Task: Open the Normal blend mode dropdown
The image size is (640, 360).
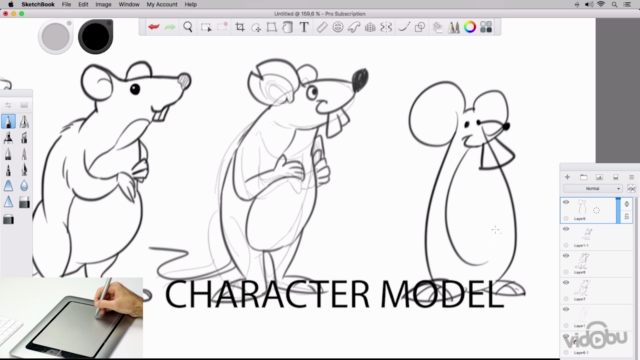Action: point(593,189)
